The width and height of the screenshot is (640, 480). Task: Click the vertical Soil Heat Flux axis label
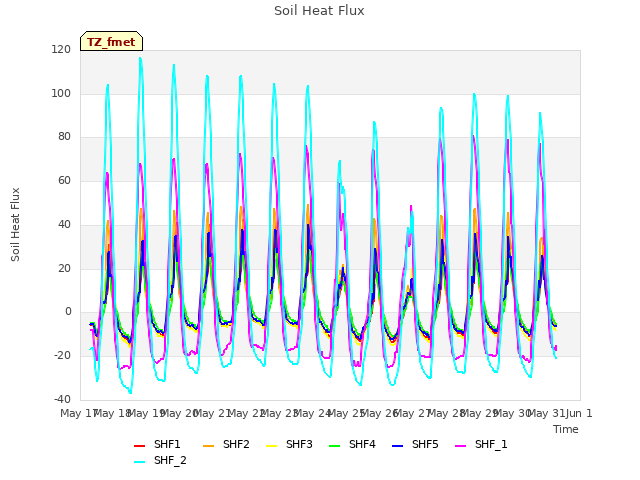tap(15, 224)
